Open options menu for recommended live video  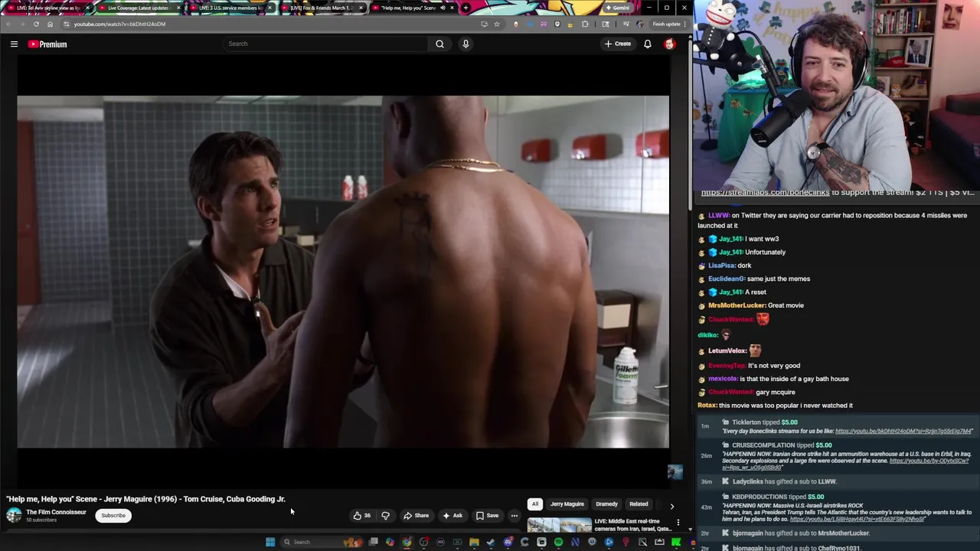[678, 522]
